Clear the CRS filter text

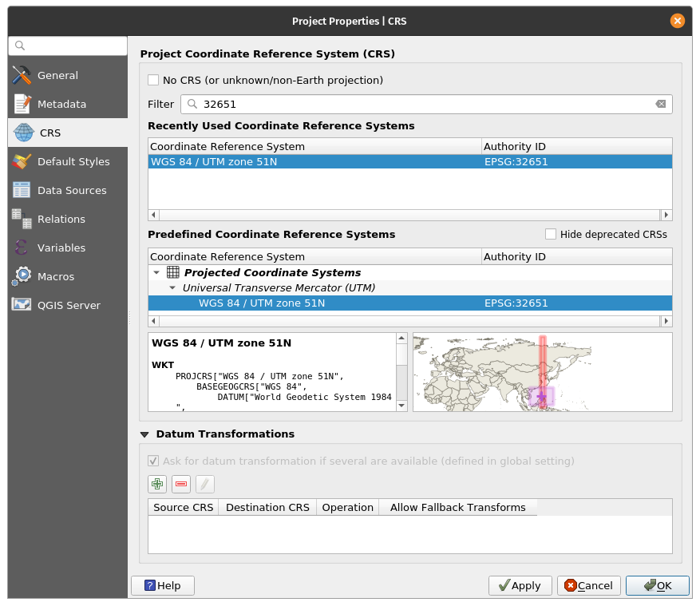click(660, 105)
